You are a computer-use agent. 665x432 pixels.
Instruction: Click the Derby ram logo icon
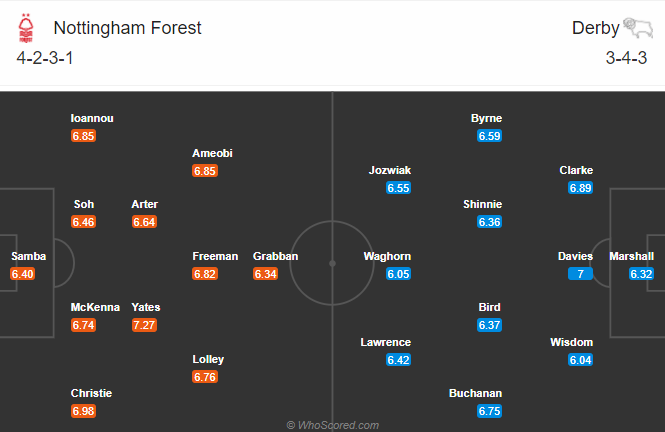(x=637, y=28)
